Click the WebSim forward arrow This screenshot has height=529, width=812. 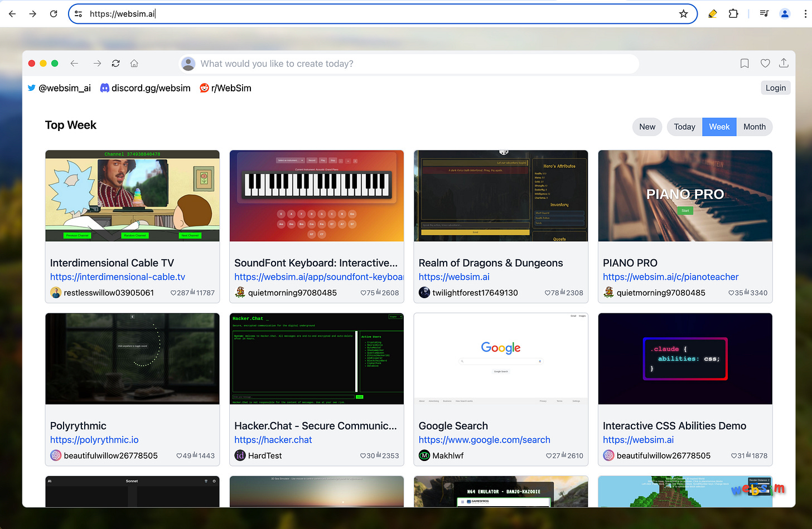click(97, 64)
